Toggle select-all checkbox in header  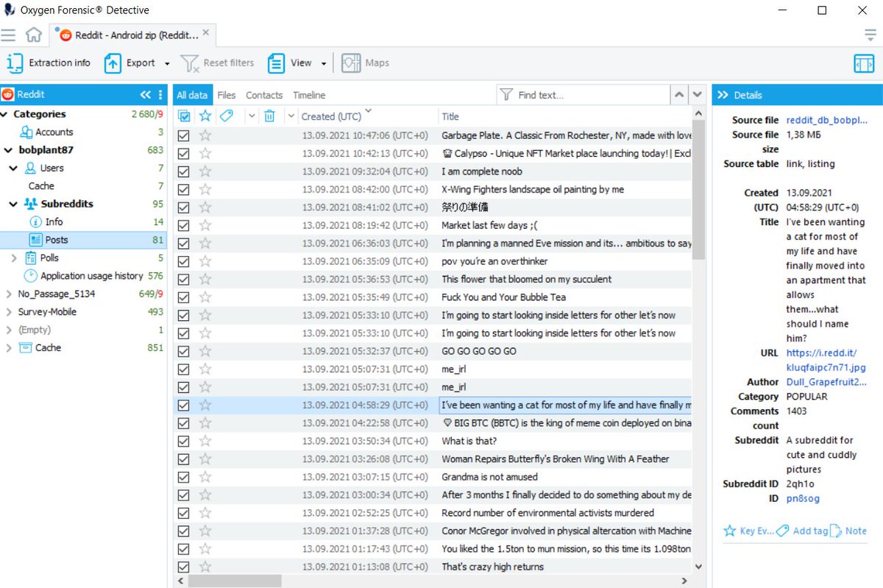(184, 116)
